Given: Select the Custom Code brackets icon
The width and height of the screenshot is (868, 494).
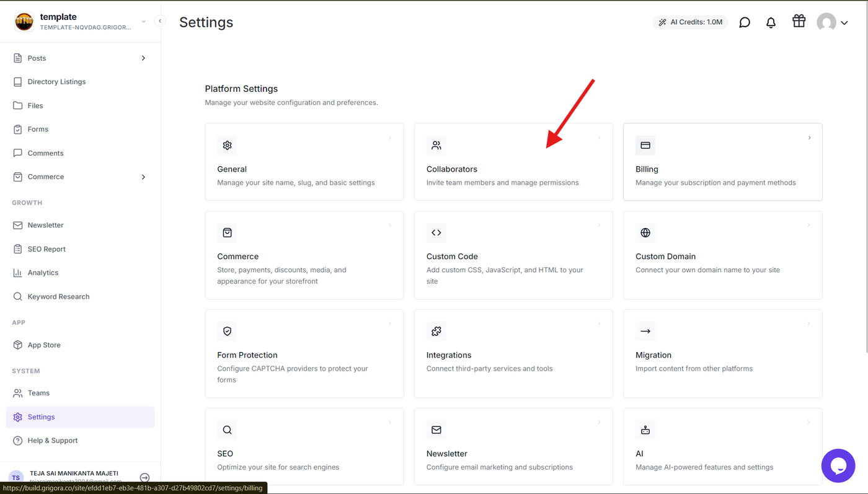Looking at the screenshot, I should 436,232.
